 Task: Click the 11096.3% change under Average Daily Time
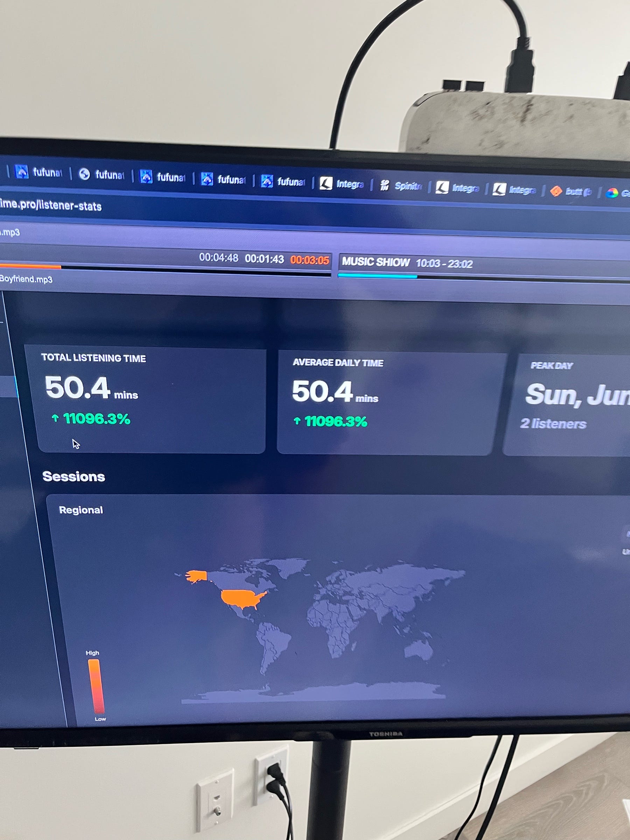point(336,421)
